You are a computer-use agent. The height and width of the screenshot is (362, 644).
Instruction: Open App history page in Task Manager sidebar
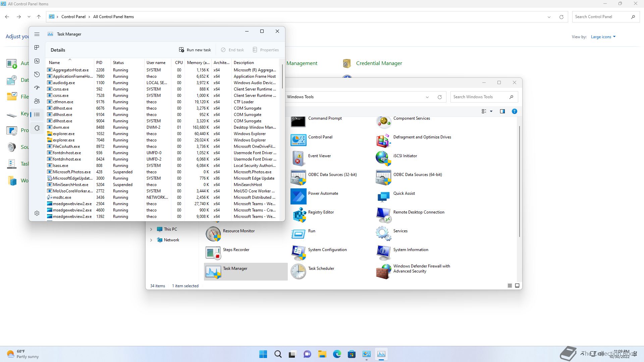37,74
